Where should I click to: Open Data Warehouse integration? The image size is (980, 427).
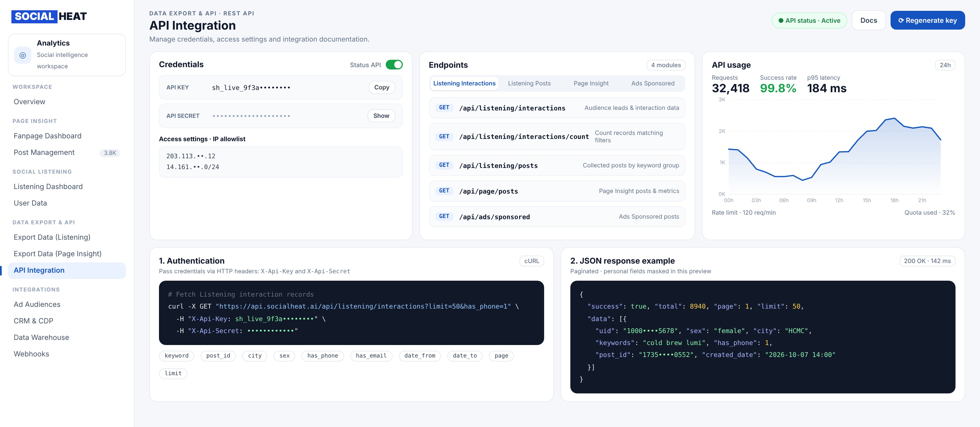pos(67,338)
